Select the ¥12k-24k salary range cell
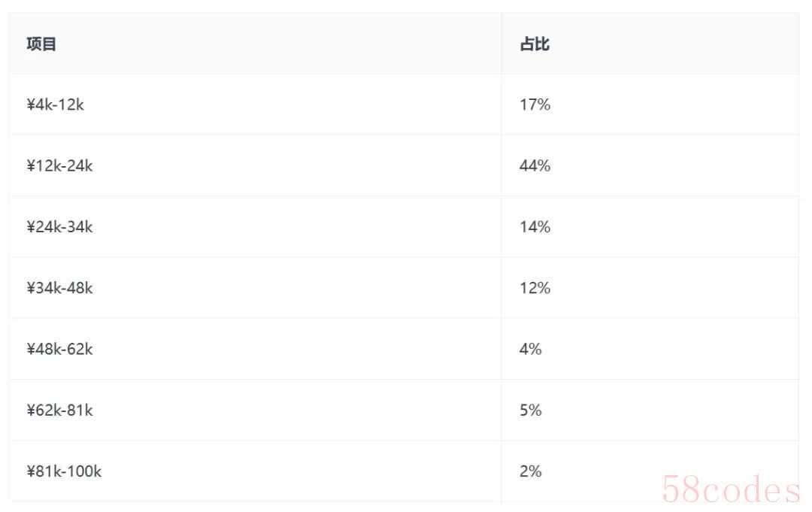 tap(60, 166)
